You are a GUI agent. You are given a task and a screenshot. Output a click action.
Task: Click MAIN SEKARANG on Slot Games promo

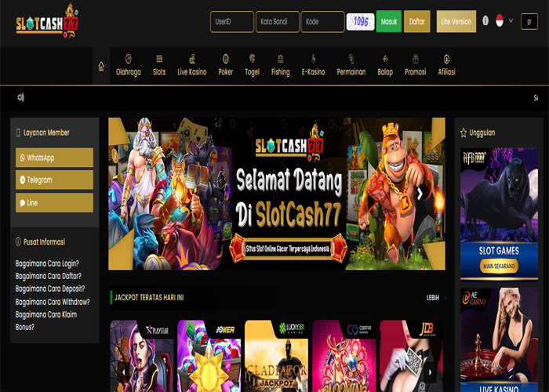click(x=499, y=266)
